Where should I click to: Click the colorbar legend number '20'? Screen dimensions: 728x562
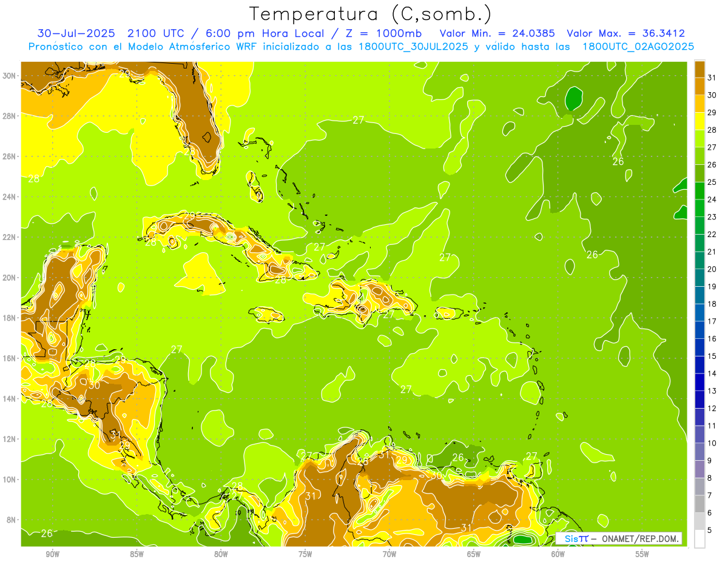(712, 269)
